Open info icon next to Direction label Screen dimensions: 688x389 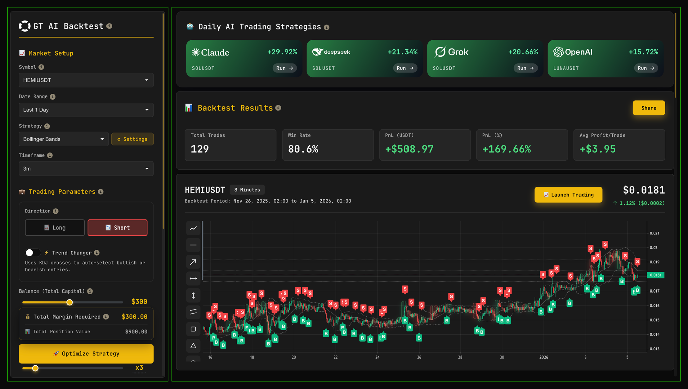point(56,211)
